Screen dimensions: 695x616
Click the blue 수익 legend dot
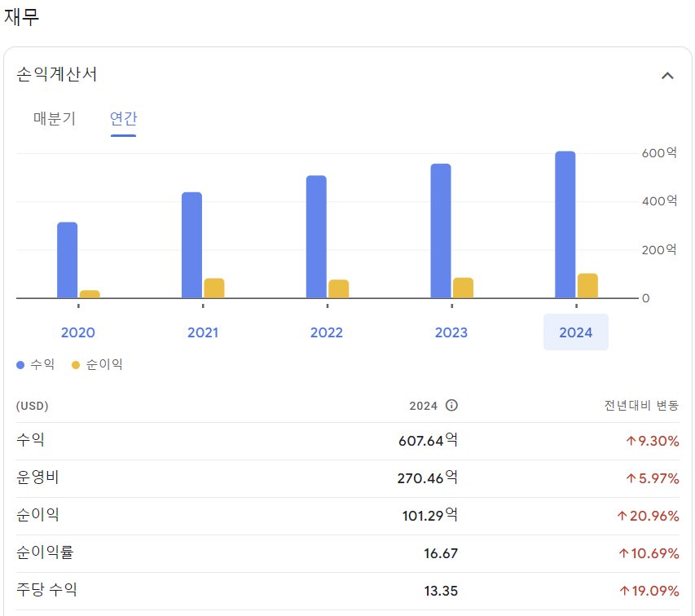click(x=20, y=365)
